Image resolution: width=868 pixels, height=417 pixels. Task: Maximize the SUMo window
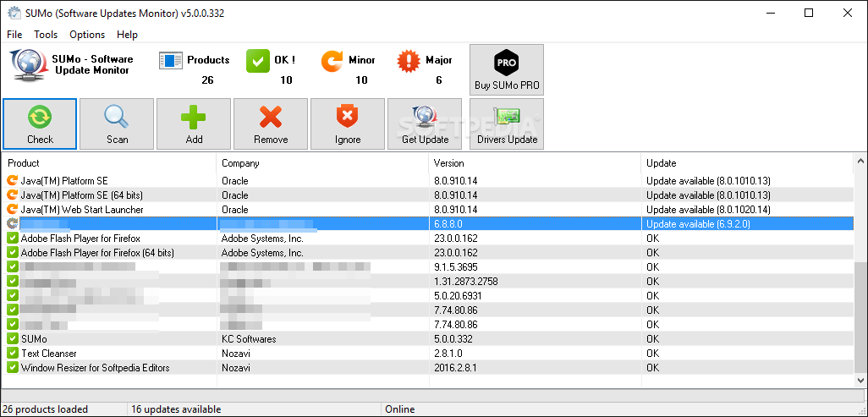click(x=808, y=14)
